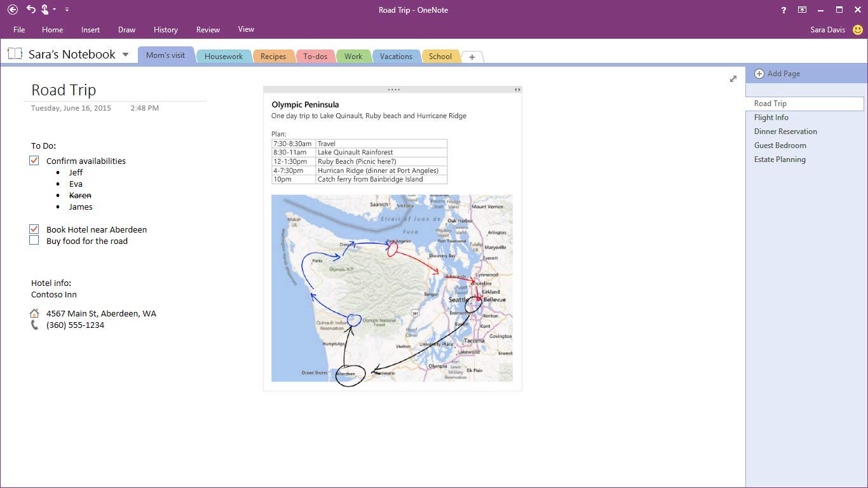The height and width of the screenshot is (488, 868).
Task: Check the Buy food for the road checkbox
Action: point(34,241)
